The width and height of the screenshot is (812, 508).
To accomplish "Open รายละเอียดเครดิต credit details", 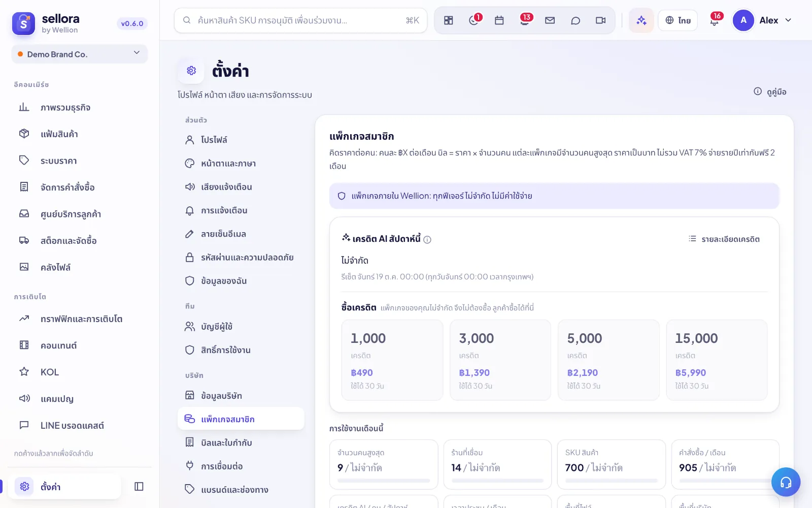I will pyautogui.click(x=724, y=239).
